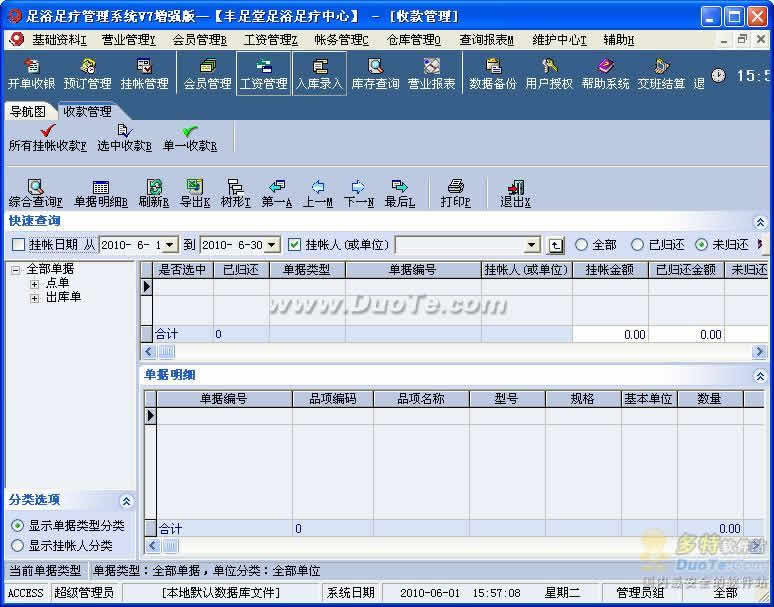Viewport: 774px width, 607px height.
Task: Open the 帐务管理 menu
Action: pos(342,40)
